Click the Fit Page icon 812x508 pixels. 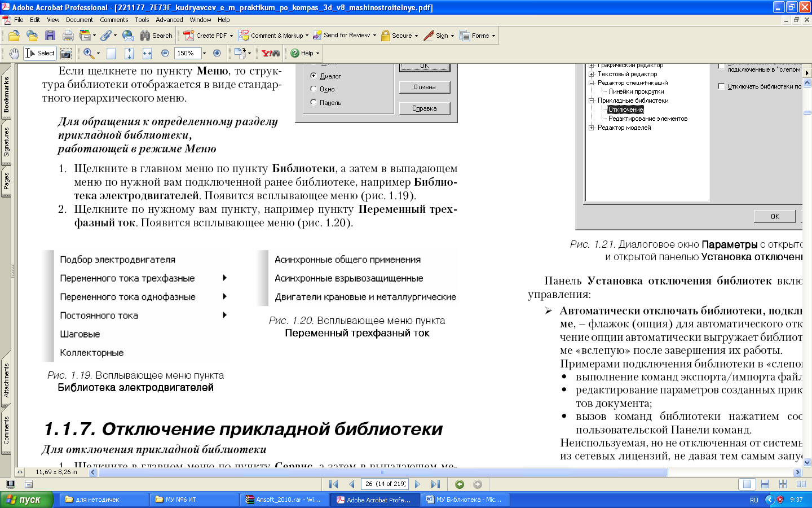pos(129,53)
